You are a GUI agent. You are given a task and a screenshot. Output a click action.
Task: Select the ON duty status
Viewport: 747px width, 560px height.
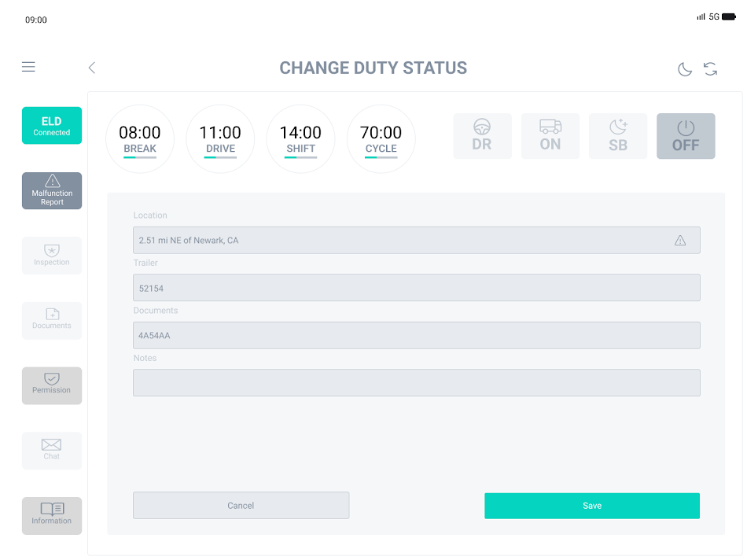[550, 136]
